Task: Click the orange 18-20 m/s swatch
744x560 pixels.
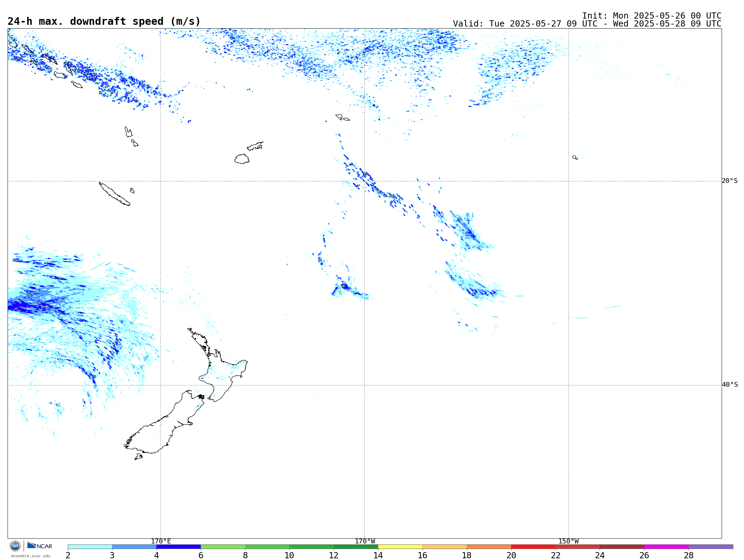Action: click(x=489, y=547)
